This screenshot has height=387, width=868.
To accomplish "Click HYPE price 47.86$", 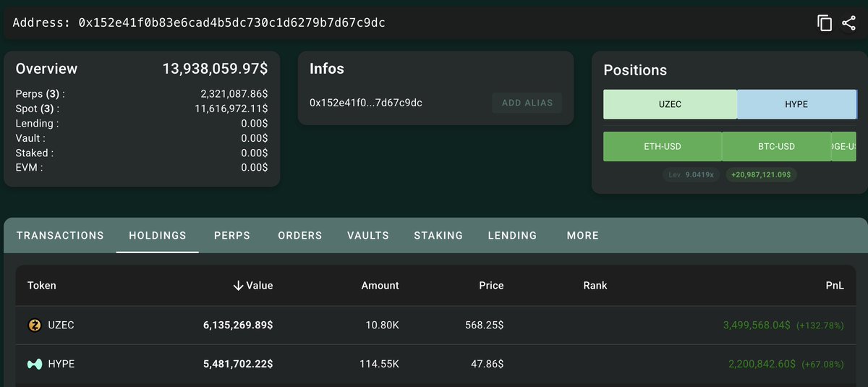I will click(x=487, y=364).
